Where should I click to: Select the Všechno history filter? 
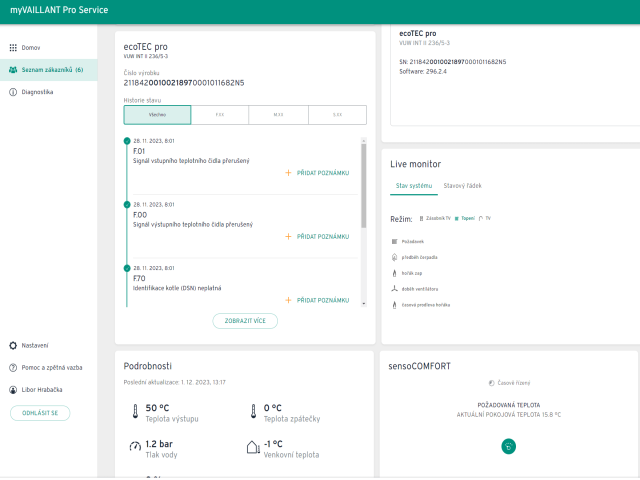coord(157,115)
